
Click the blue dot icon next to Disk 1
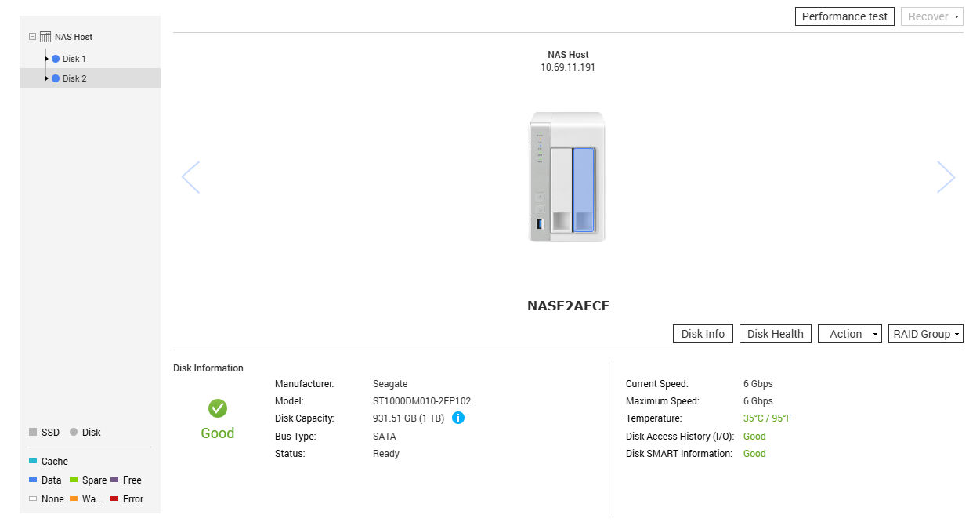click(56, 59)
